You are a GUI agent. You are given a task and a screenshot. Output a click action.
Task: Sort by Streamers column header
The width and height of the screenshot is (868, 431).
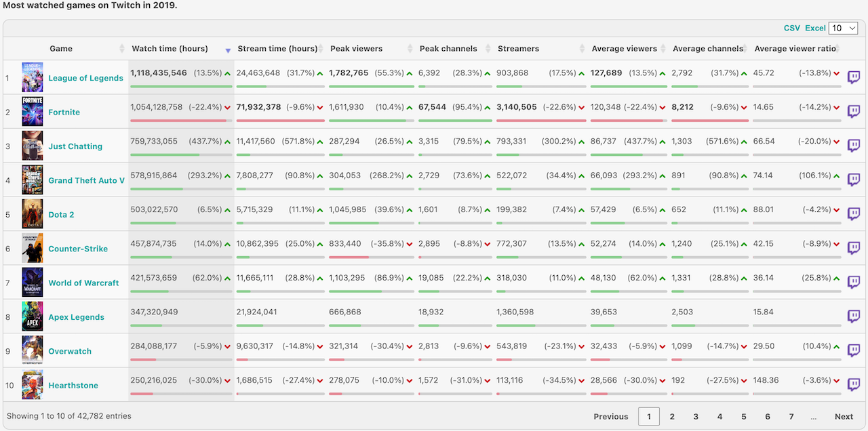coord(518,49)
